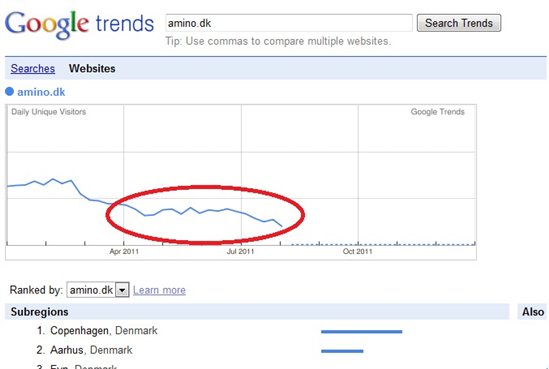Switch to the Searches tab
Viewport: 549px width, 369px height.
point(33,68)
